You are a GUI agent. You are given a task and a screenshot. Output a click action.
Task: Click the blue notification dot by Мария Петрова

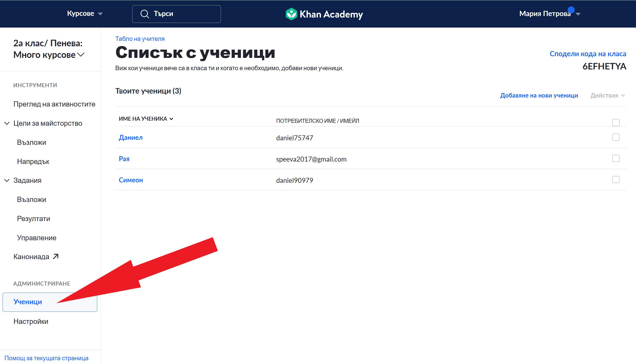pos(571,10)
